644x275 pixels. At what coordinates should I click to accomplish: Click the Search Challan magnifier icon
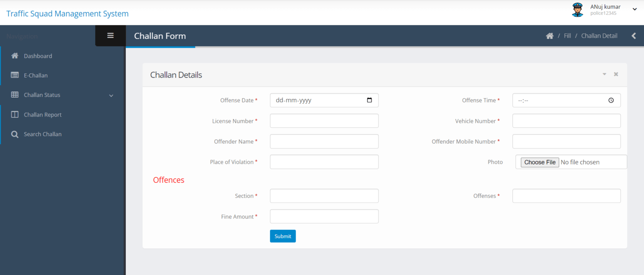14,134
